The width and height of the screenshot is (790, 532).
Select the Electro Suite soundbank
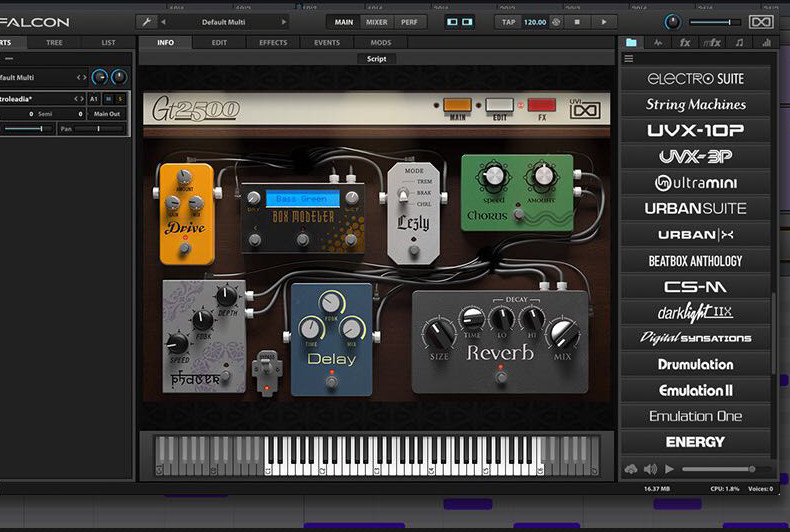click(695, 79)
